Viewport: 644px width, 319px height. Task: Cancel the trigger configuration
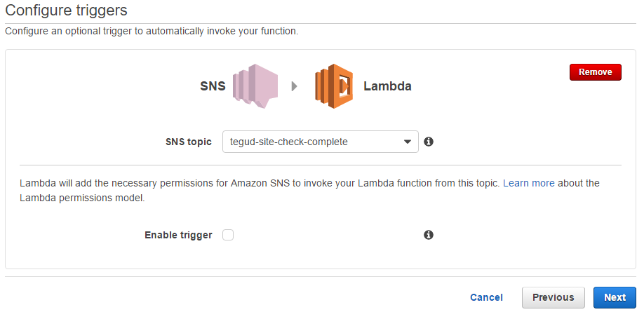point(486,297)
